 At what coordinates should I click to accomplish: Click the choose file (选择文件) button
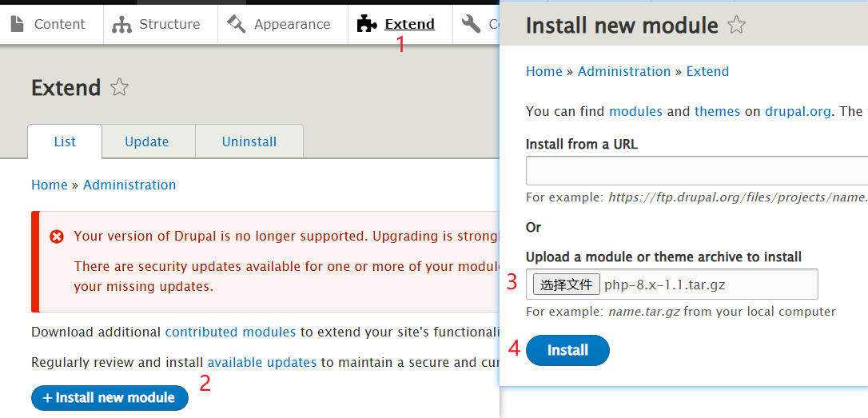567,284
